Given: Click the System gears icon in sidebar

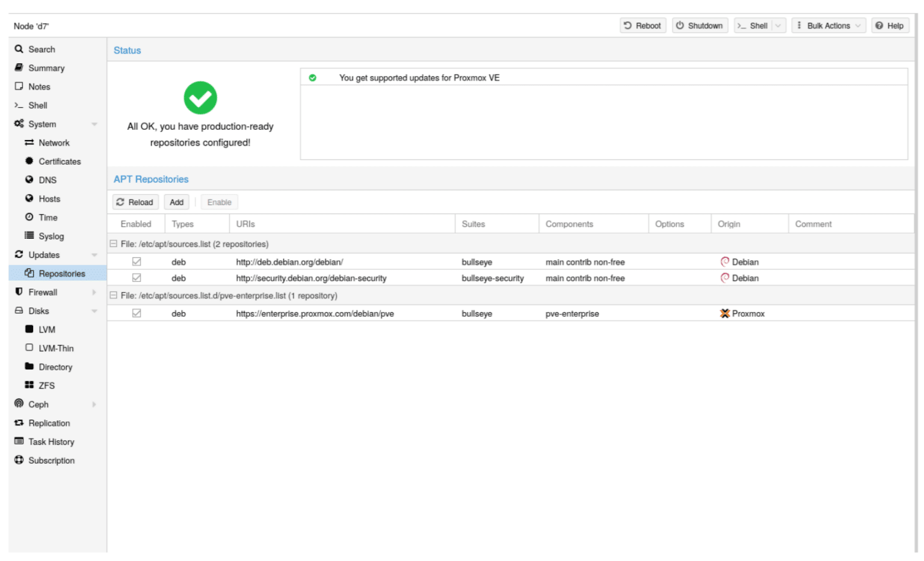Looking at the screenshot, I should coord(19,124).
